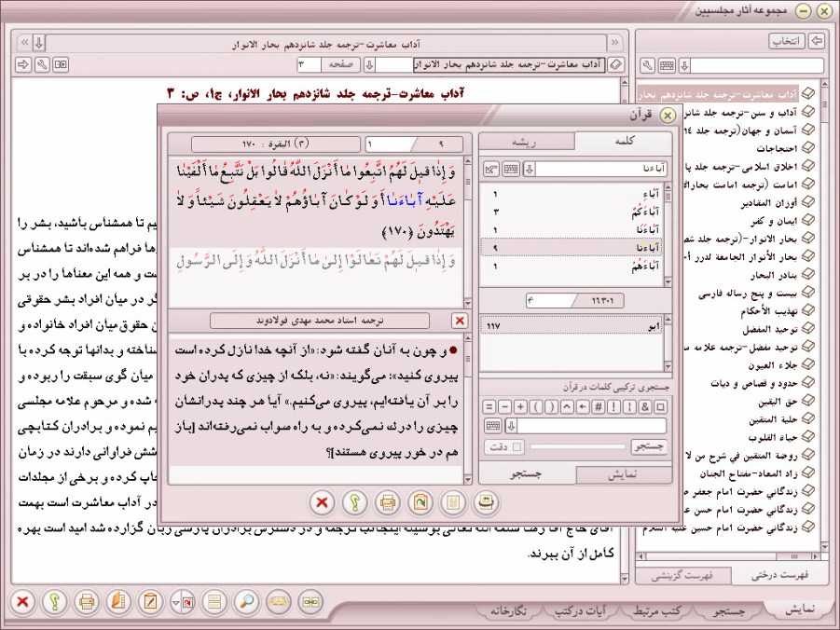Select حیاة القلوب book in the list
The width and height of the screenshot is (840, 630).
click(x=773, y=438)
